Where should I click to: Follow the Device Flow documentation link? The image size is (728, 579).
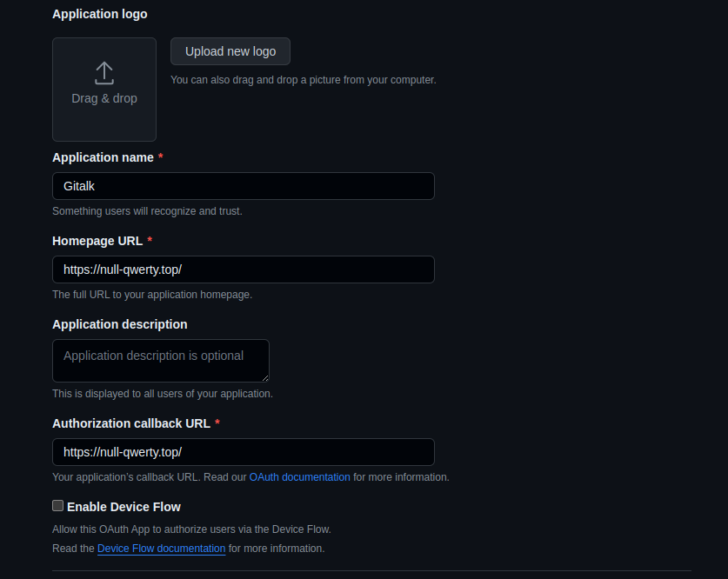click(161, 548)
